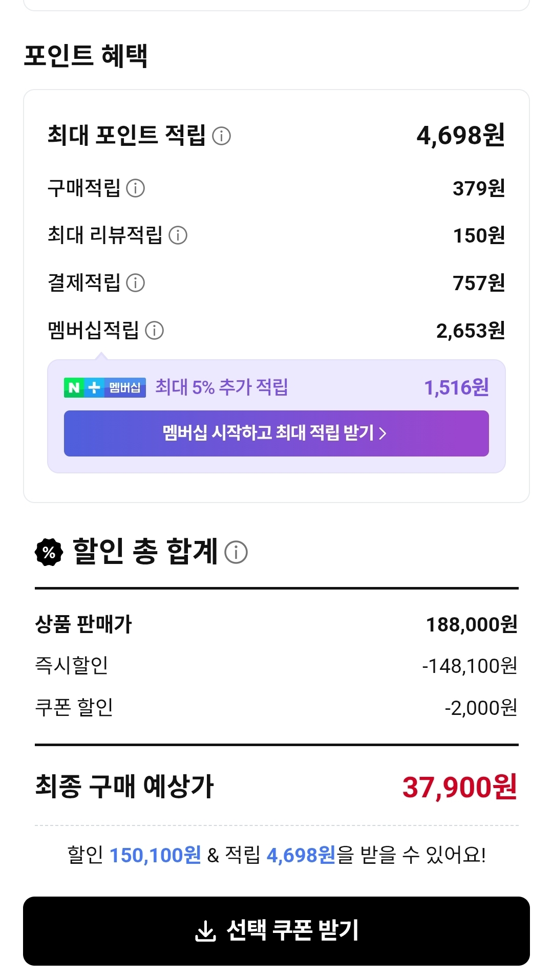Tap chevron arrow on membership banner button
Image resolution: width=553 pixels, height=980 pixels.
click(382, 434)
